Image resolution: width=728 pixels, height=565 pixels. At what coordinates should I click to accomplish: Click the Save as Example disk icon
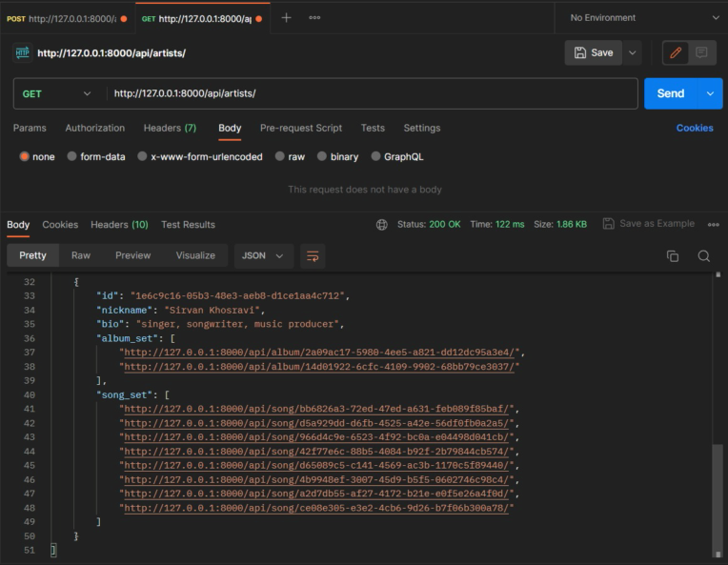(608, 224)
